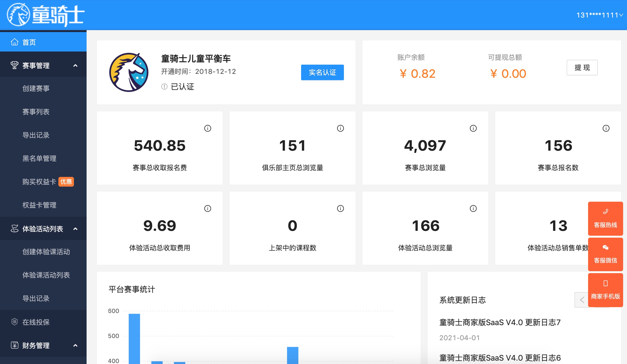Open 体验课活动列表 in sidebar
Viewport: 627px width, 364px height.
click(46, 275)
